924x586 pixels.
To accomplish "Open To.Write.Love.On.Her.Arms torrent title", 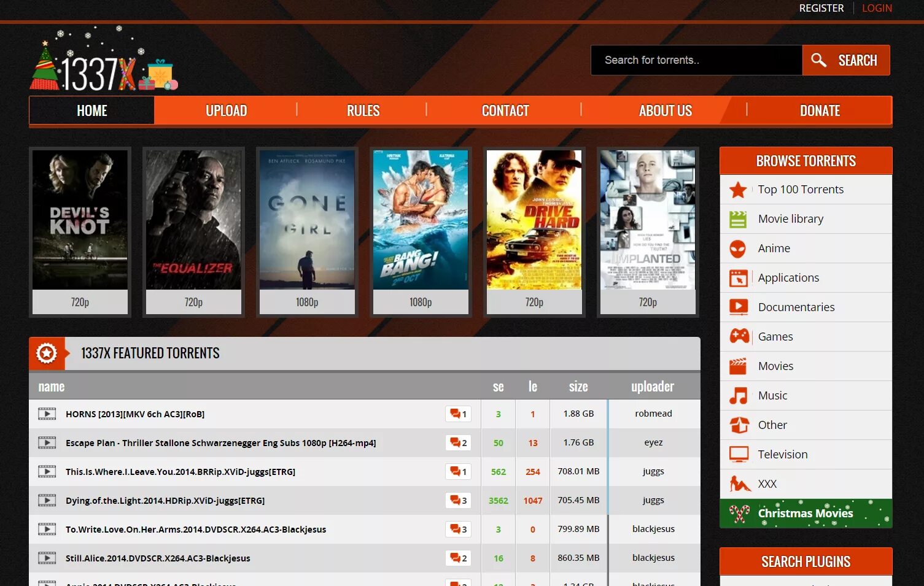I will click(196, 530).
